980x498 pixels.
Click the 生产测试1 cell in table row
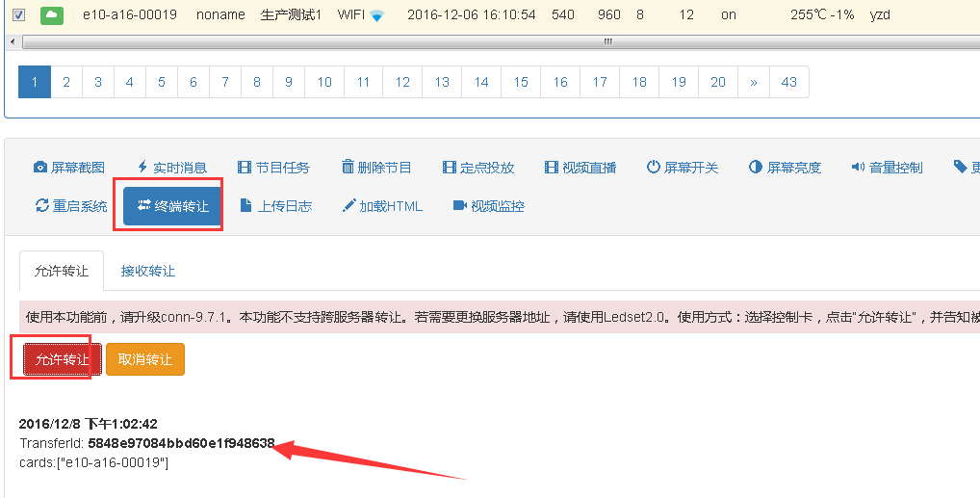point(291,14)
